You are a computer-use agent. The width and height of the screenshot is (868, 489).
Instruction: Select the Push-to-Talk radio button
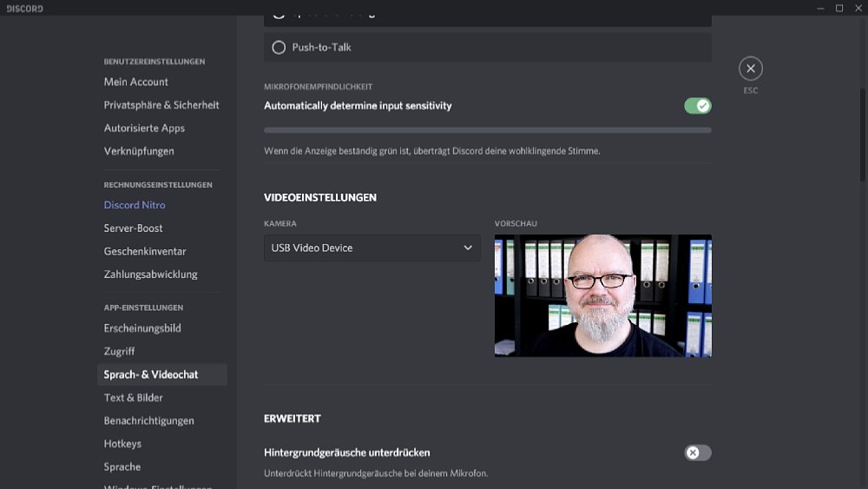pos(279,48)
